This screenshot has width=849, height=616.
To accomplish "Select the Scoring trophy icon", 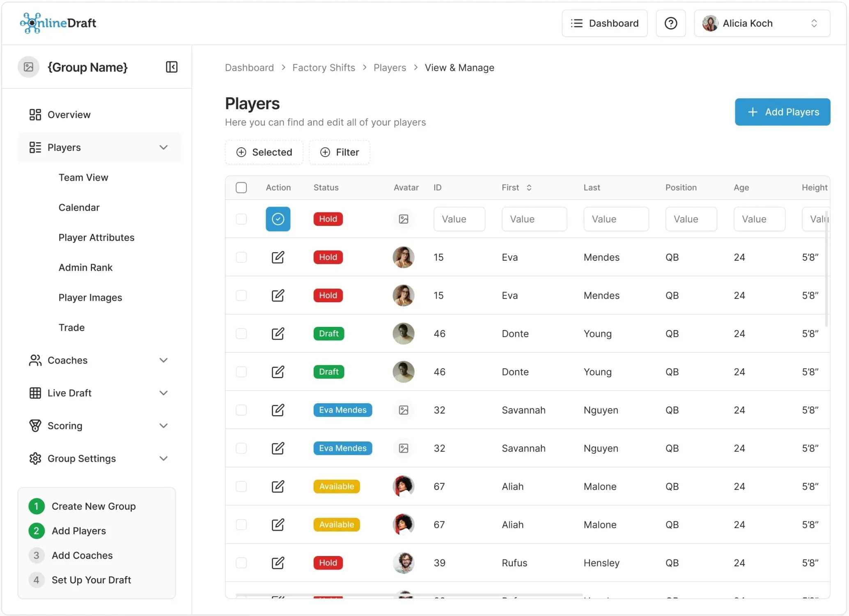I will tap(35, 426).
